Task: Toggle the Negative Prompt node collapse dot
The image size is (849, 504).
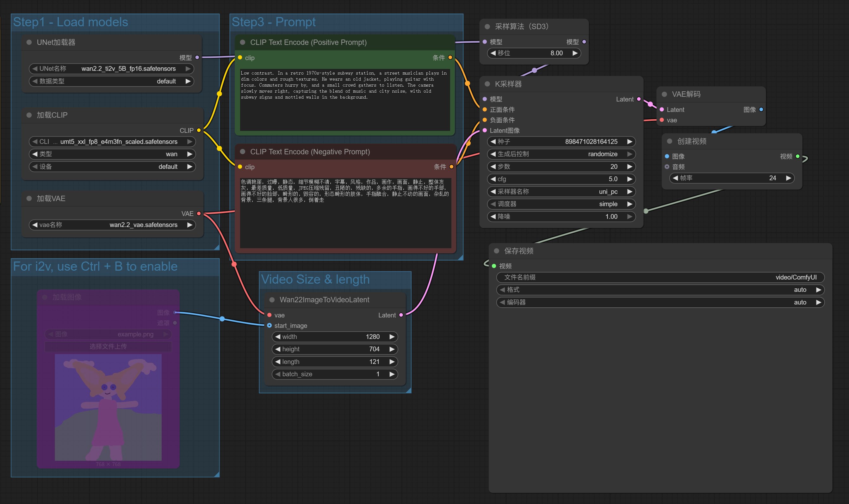Action: pos(243,152)
